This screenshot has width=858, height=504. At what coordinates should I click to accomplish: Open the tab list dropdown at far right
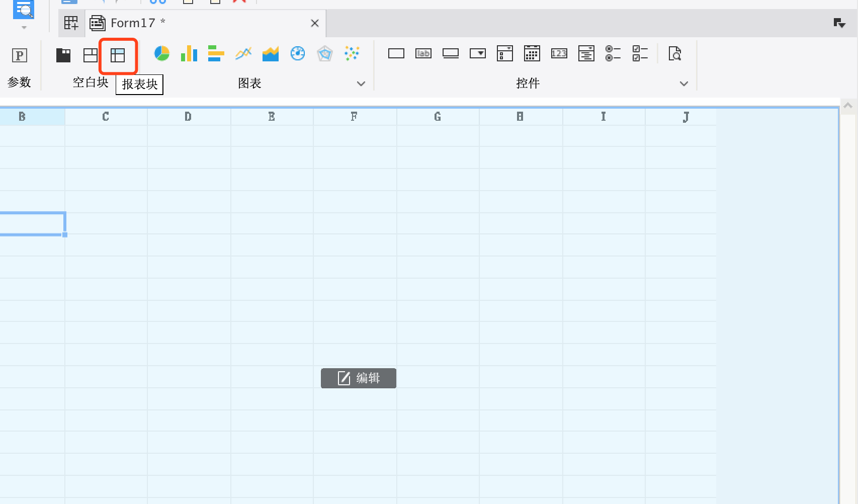(x=839, y=23)
